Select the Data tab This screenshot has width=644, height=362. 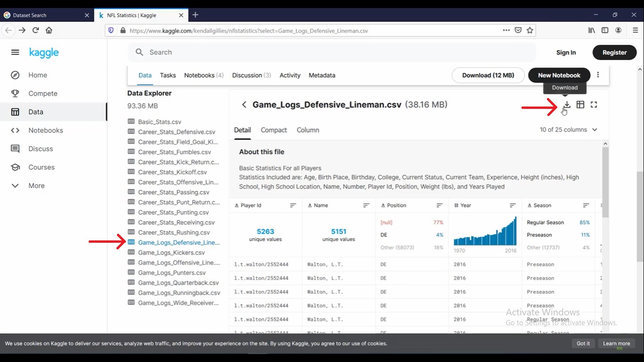[145, 75]
